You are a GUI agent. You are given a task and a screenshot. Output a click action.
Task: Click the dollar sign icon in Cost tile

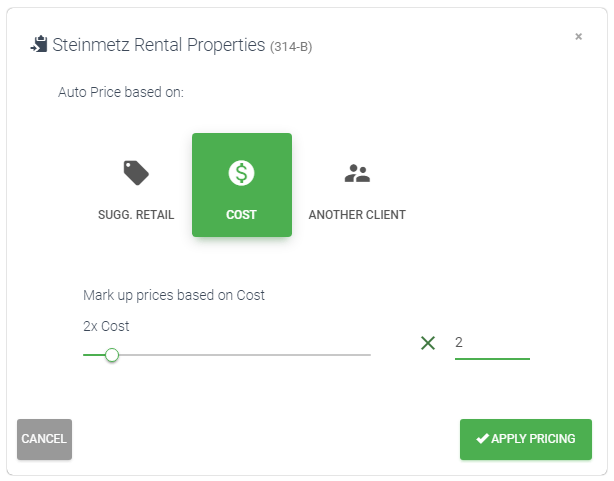coord(242,173)
